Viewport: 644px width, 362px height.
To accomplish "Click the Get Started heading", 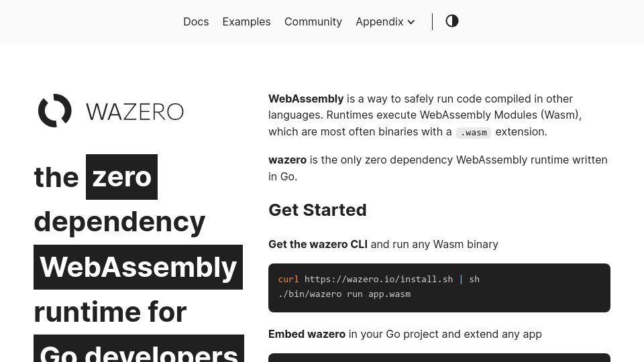I will coord(317,210).
